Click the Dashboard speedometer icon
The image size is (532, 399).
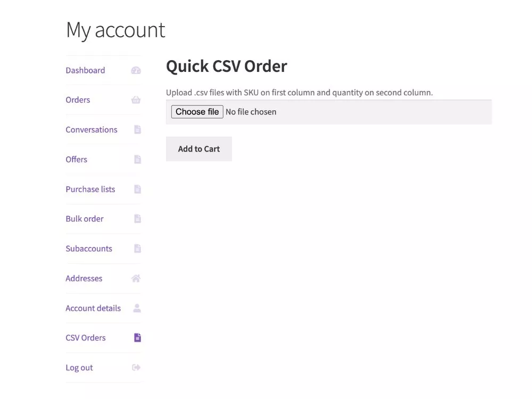pos(136,70)
